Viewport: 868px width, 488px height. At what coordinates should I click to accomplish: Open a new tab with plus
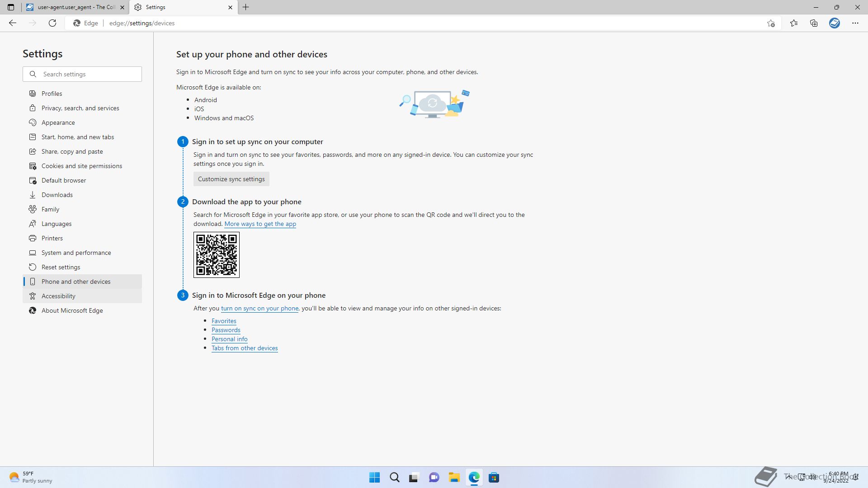tap(246, 7)
